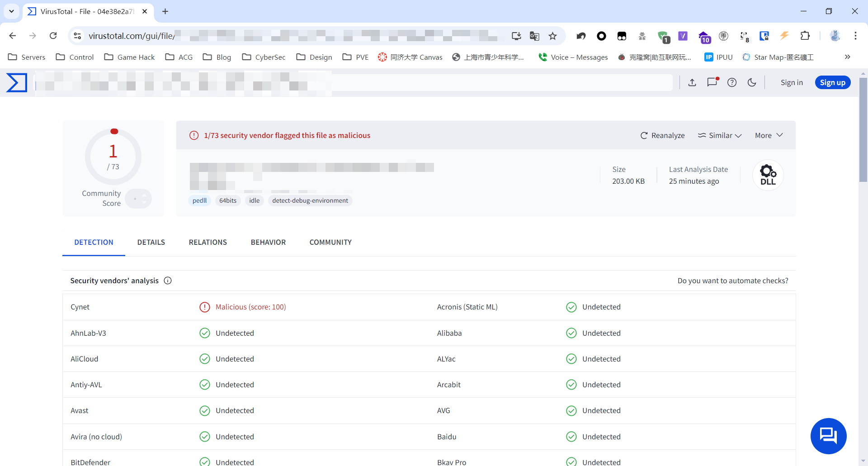Open the notifications comment icon

tap(712, 82)
